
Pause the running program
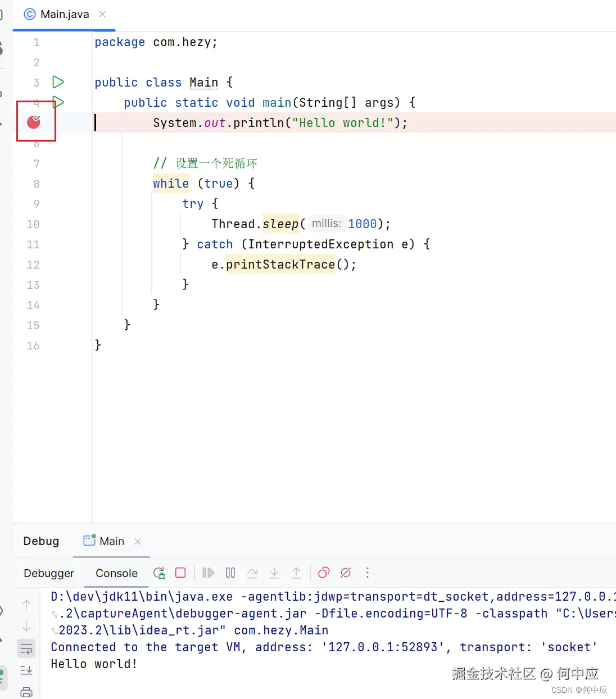230,573
